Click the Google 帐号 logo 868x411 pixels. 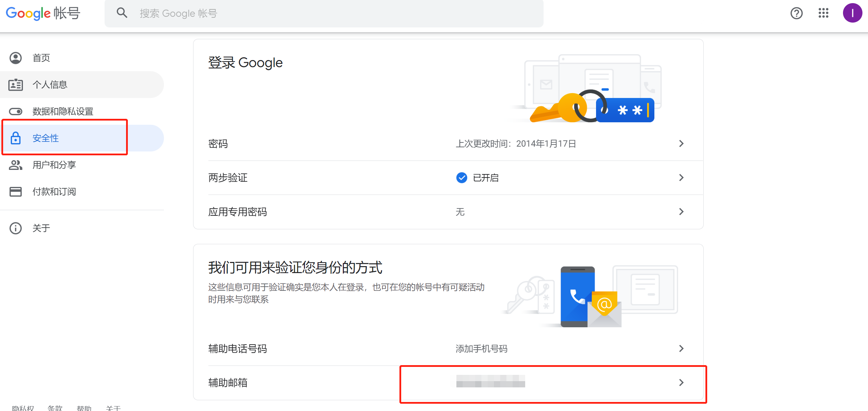(x=43, y=14)
